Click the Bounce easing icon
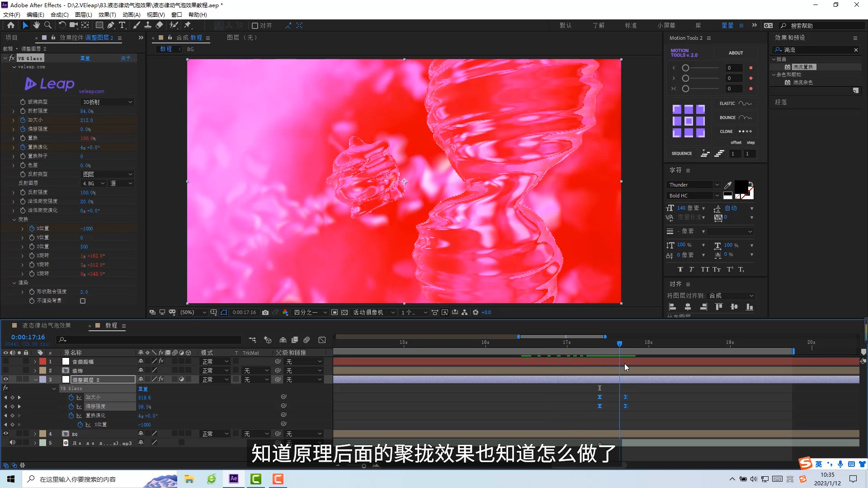The image size is (868, 488). coord(745,117)
